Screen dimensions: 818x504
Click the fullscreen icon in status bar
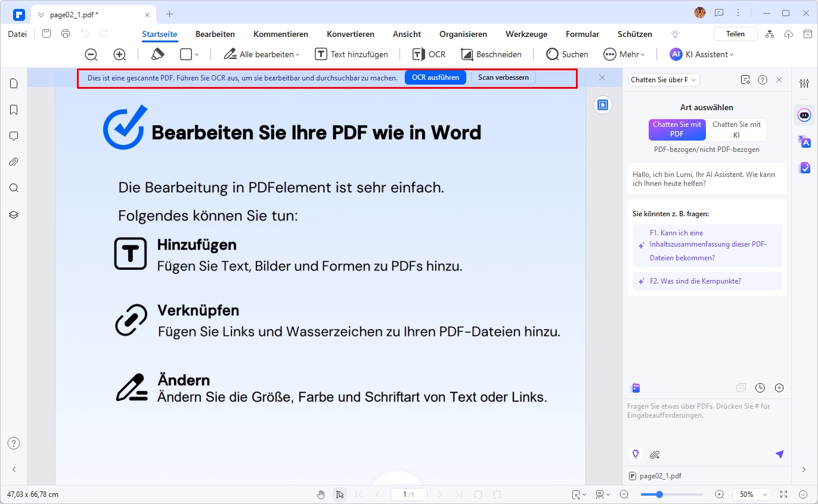pos(784,494)
